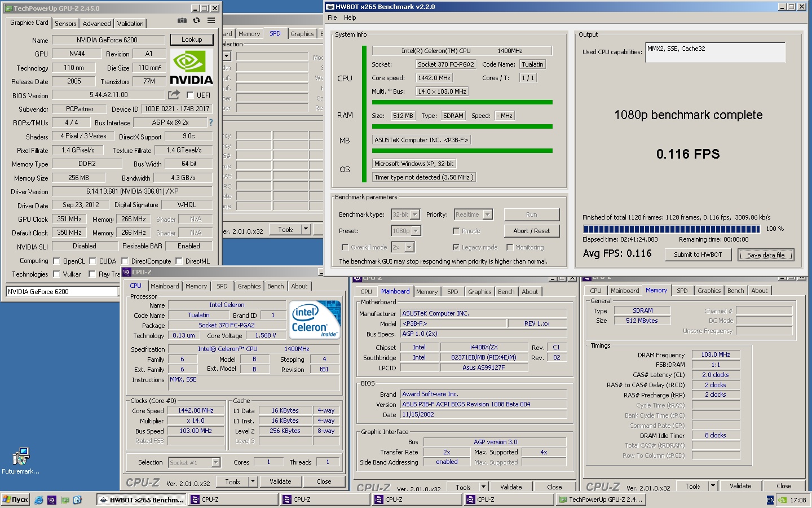Switch to the Advanced tab in GPU-Z
The width and height of the screenshot is (812, 508).
96,24
